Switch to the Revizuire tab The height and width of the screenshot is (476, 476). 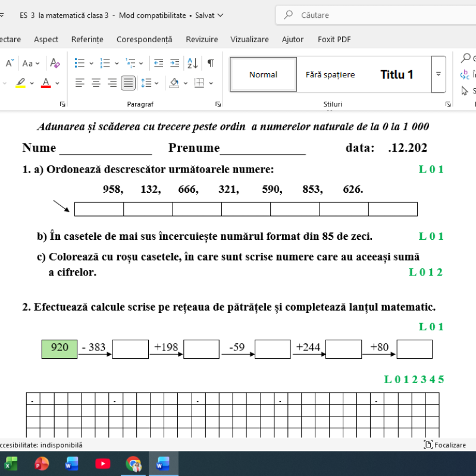coord(202,39)
